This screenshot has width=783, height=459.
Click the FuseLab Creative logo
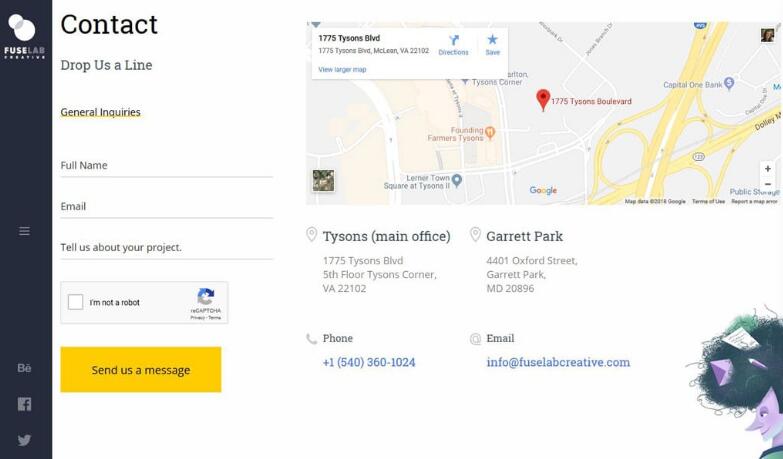pyautogui.click(x=24, y=36)
